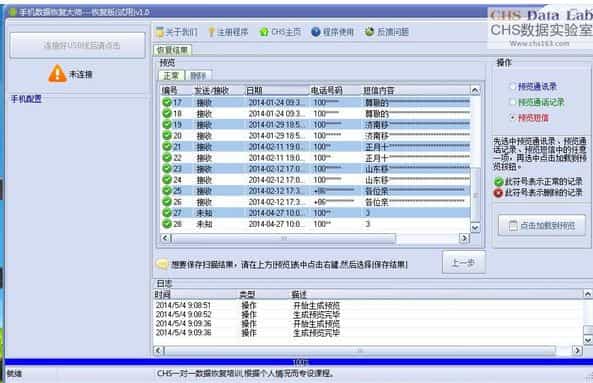Image resolution: width=593 pixels, height=383 pixels.
Task: Click SMS list scroll-down arrow
Action: (475, 228)
